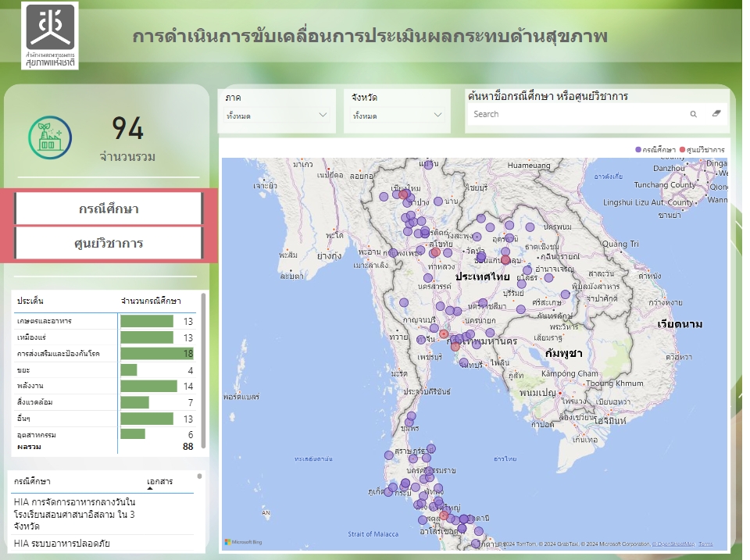Select the กรณีศึกษา button
Screen dimensions: 750x560
point(109,209)
